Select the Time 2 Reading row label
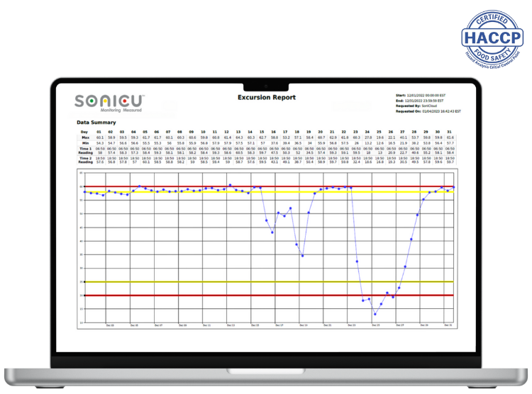Viewport: 532px width, 394px height. [x=85, y=159]
